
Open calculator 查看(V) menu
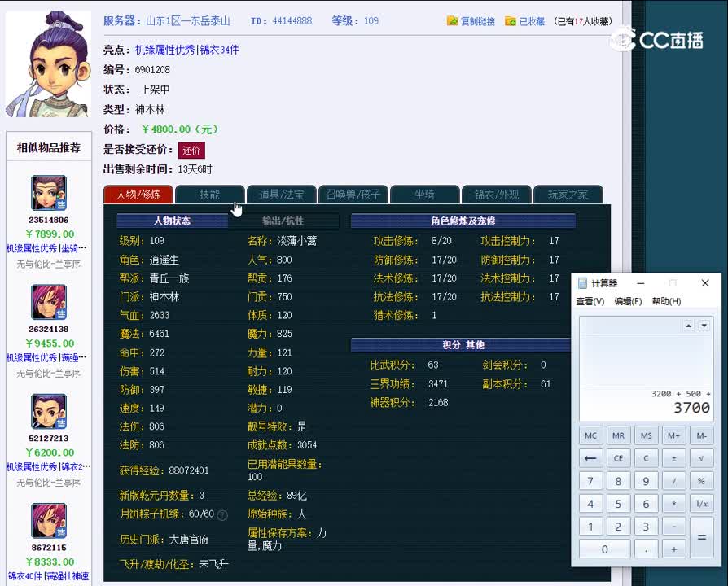590,302
